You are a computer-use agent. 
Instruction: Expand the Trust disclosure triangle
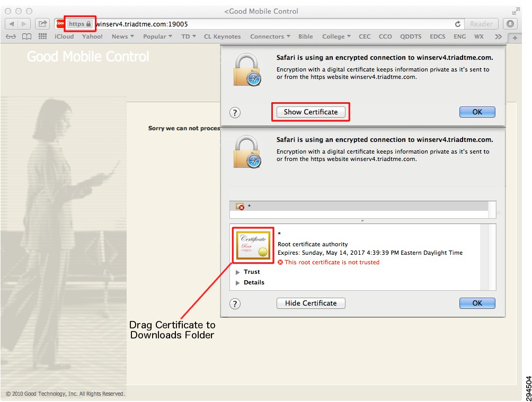coord(238,272)
